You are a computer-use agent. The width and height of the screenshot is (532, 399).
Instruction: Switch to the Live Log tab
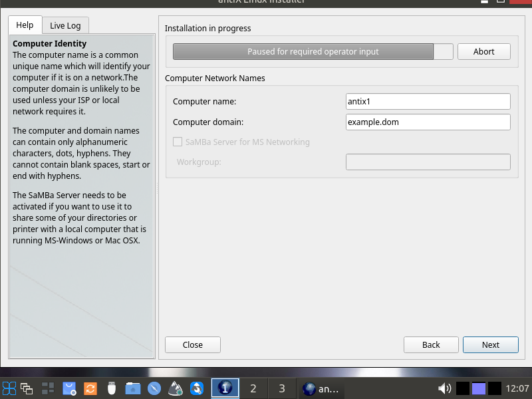click(65, 25)
